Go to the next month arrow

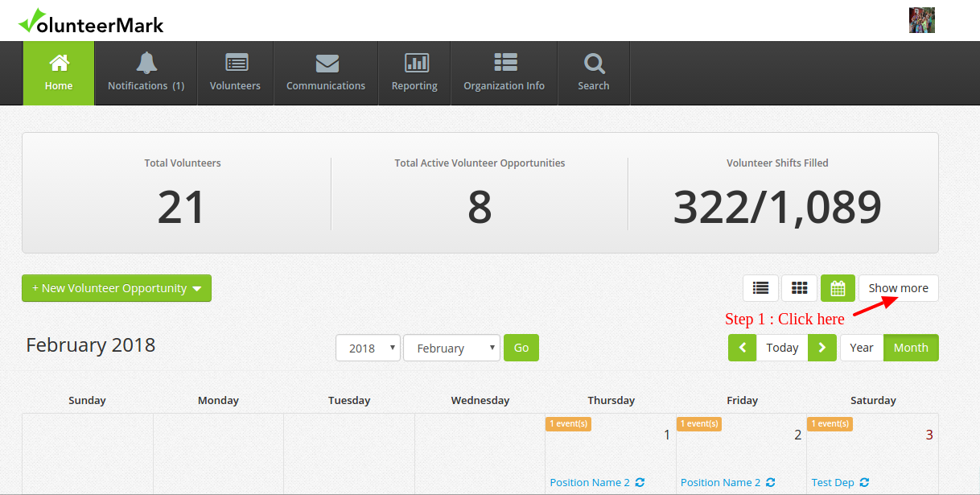pos(822,348)
